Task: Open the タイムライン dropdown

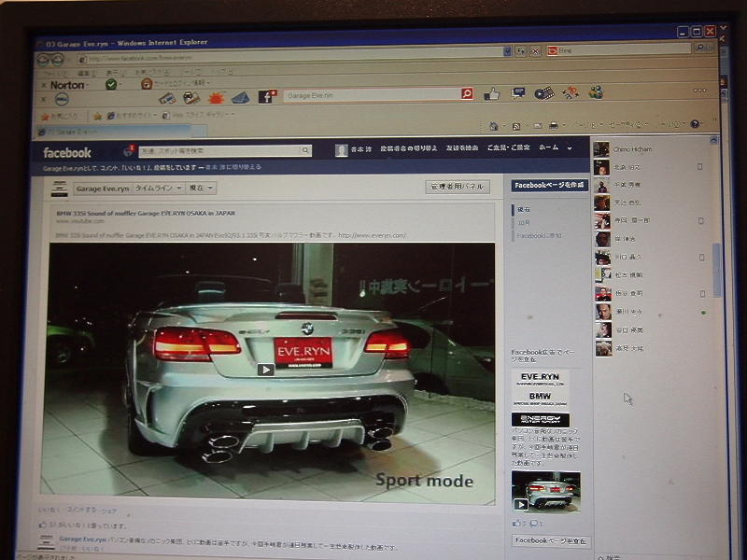Action: tap(158, 189)
